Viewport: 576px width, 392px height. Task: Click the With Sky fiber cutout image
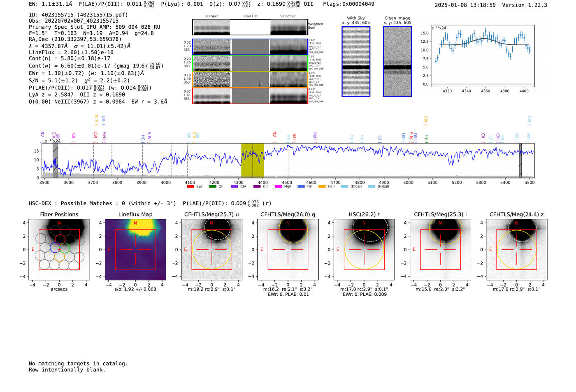[x=356, y=61]
